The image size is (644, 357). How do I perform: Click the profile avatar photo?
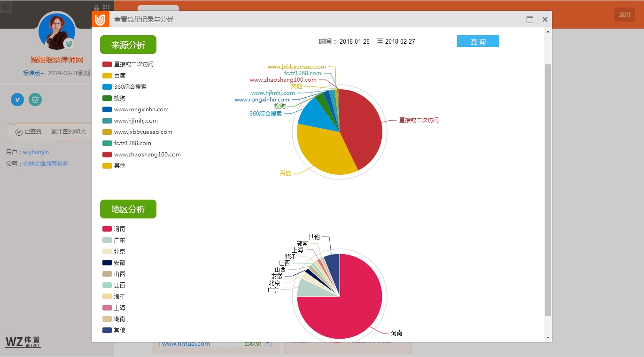tap(57, 31)
